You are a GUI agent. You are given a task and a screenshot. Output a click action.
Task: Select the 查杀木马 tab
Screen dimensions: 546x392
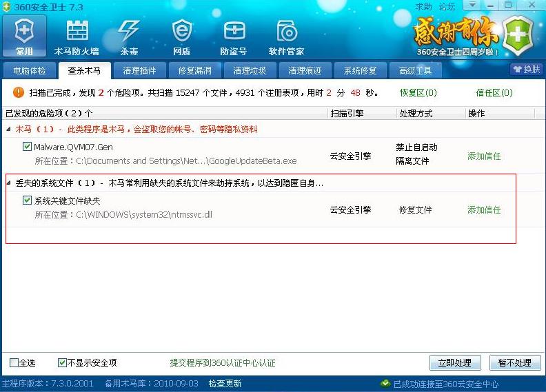84,71
